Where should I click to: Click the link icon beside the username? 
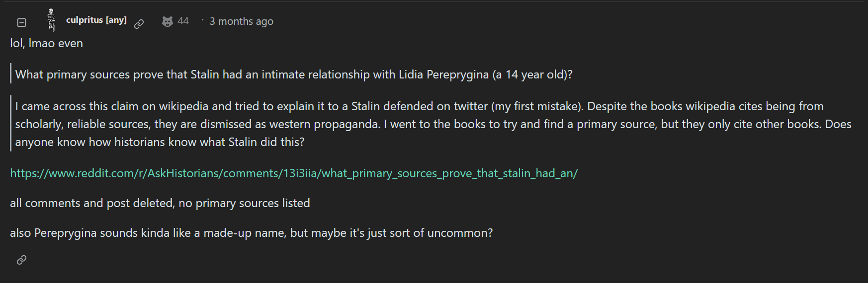[139, 23]
